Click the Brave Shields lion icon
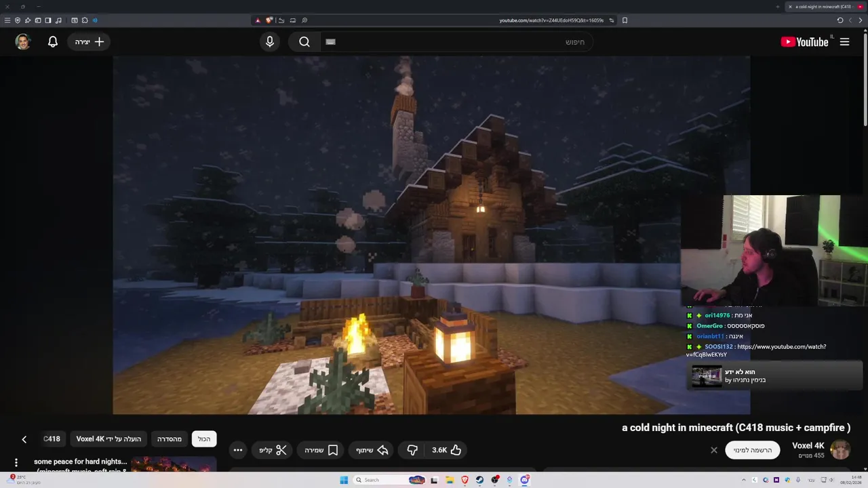Viewport: 868px width, 488px height. (x=269, y=20)
